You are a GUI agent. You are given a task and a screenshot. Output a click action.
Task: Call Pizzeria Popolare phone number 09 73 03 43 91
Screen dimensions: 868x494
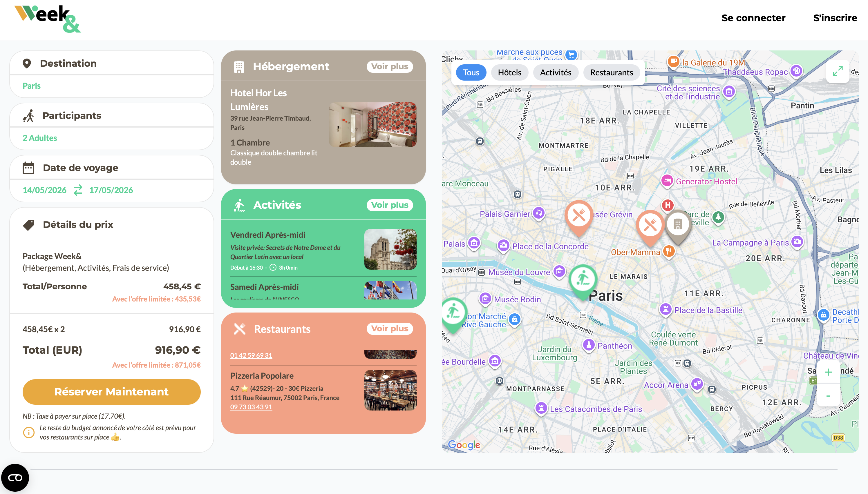coord(251,407)
